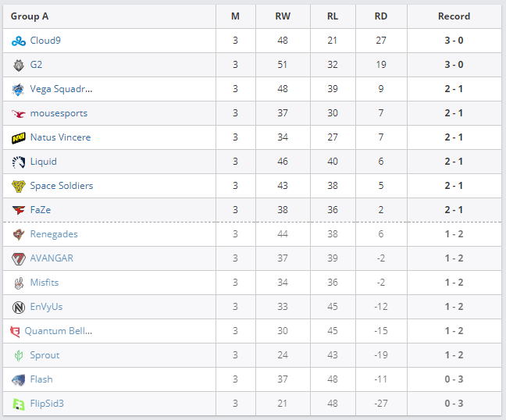Click the Sprout logo icon
This screenshot has height=420, width=506.
click(x=19, y=355)
